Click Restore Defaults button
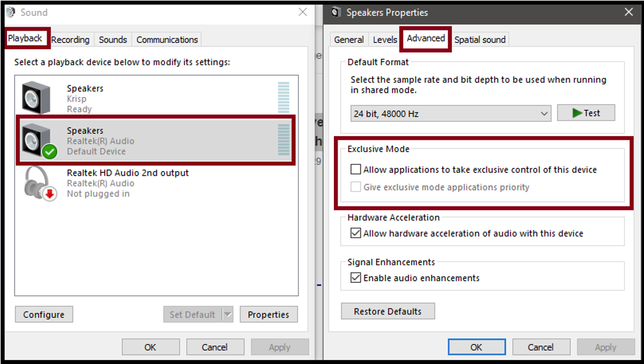The height and width of the screenshot is (364, 644). (x=387, y=311)
